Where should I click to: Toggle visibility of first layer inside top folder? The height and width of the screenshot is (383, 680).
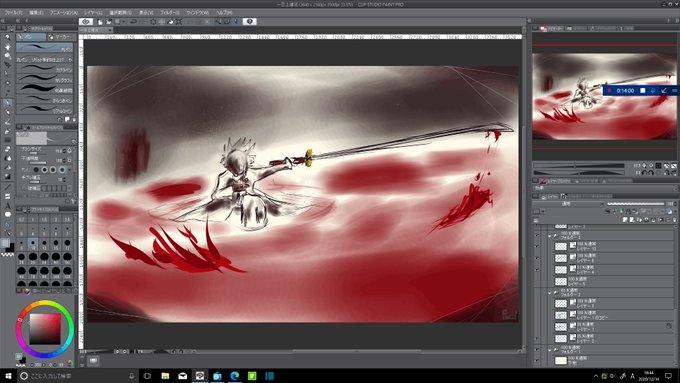pyautogui.click(x=537, y=246)
